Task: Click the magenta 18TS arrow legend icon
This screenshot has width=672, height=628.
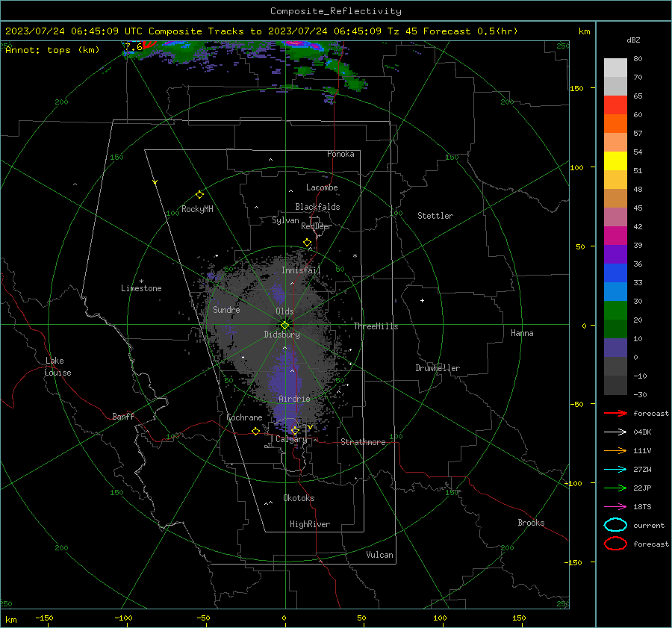Action: coord(615,507)
